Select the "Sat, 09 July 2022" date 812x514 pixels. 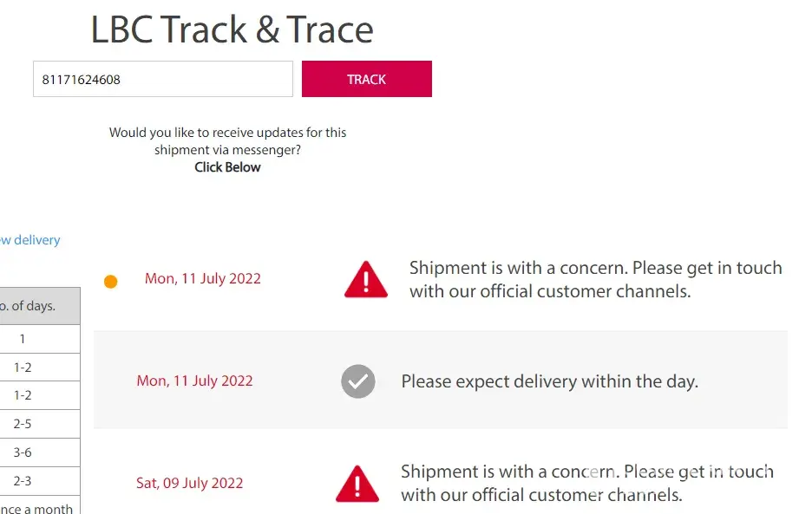189,483
